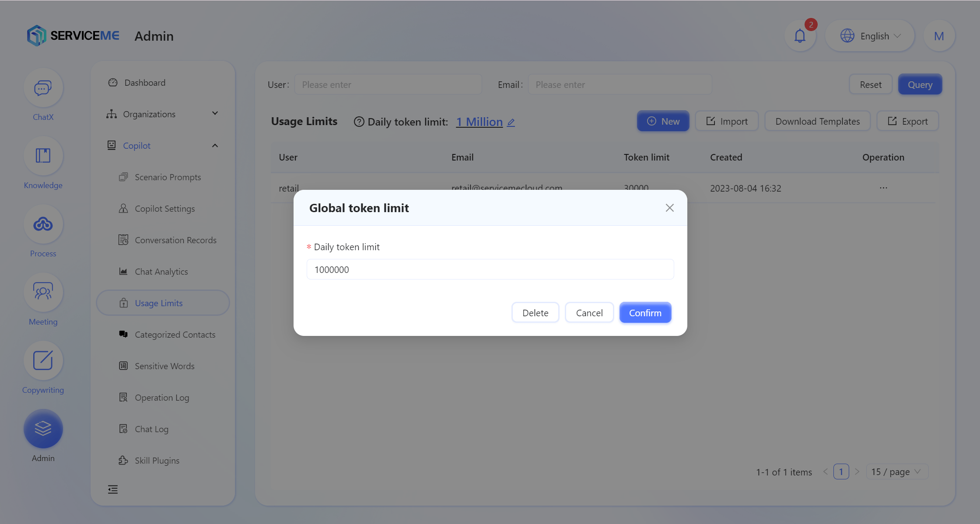Open the Process module icon
Viewport: 980px width, 524px height.
[x=43, y=224]
